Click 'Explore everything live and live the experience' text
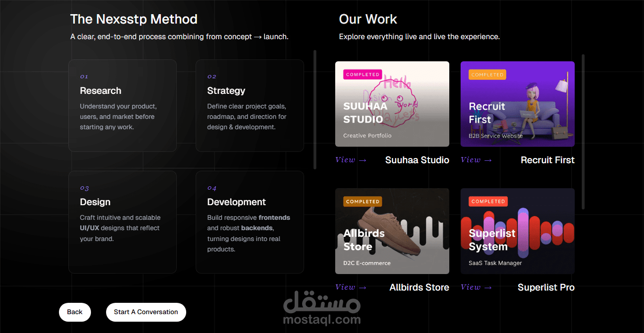Image resolution: width=644 pixels, height=333 pixels. (419, 37)
